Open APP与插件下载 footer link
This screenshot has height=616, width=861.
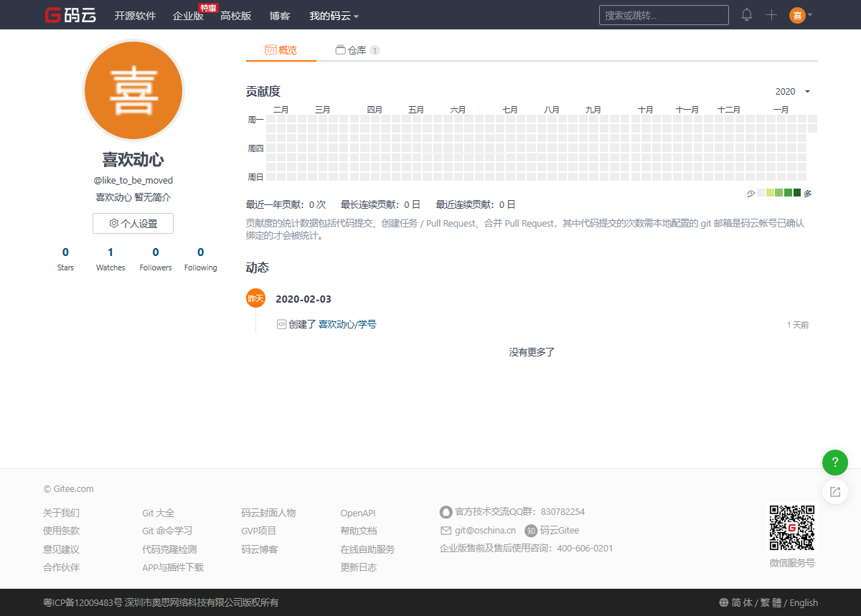173,567
